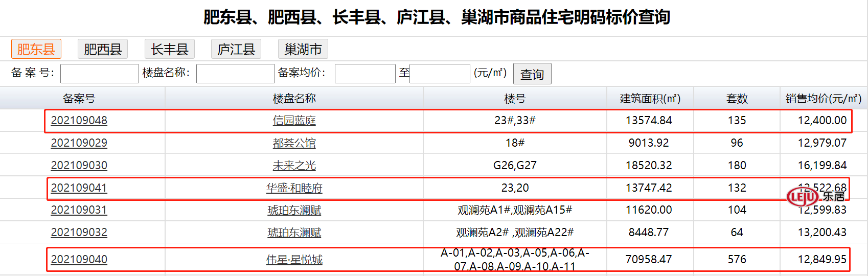Open the 未来之光 property link

[294, 166]
